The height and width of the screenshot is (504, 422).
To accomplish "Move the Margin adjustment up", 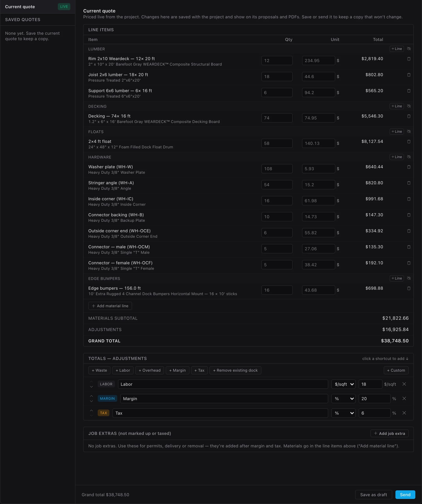I will [x=91, y=396].
